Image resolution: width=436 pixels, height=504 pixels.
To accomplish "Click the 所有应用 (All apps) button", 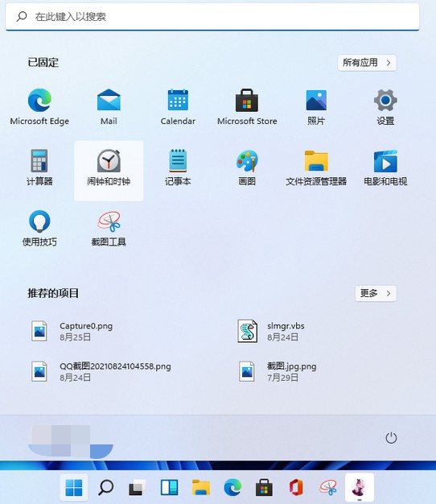I will coord(367,62).
